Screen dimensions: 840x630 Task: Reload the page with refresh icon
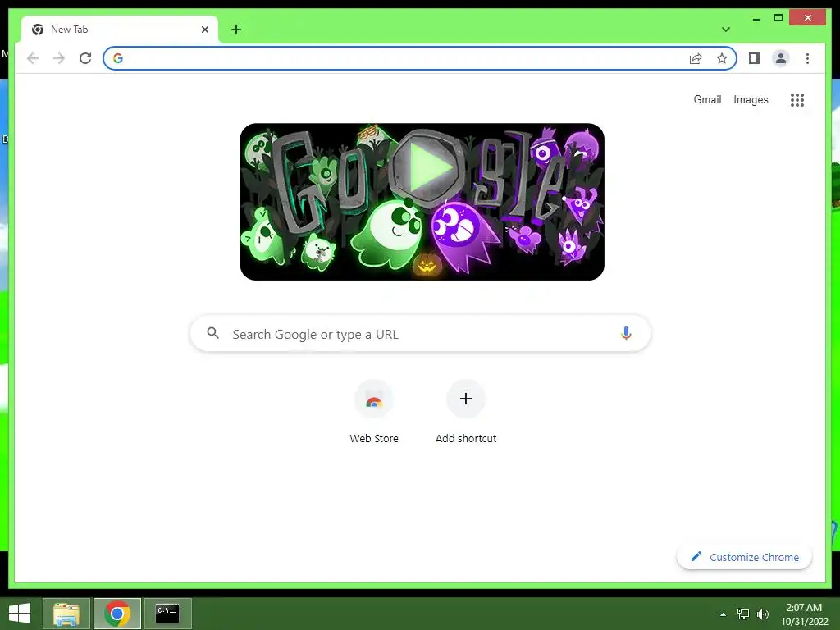(85, 58)
